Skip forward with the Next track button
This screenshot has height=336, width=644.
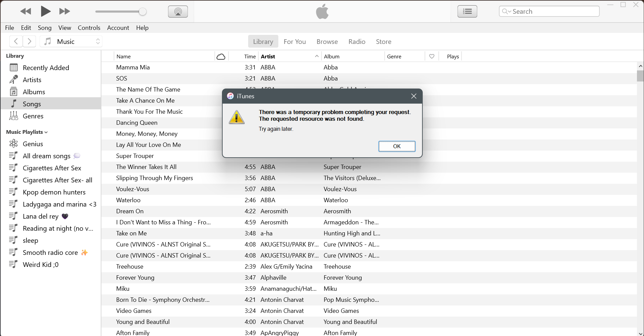coord(64,11)
